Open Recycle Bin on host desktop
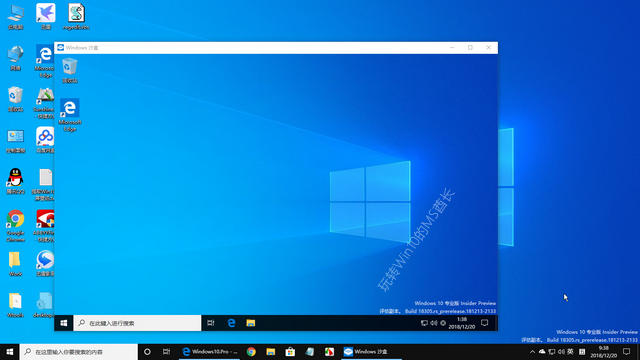The image size is (640, 360). click(16, 99)
